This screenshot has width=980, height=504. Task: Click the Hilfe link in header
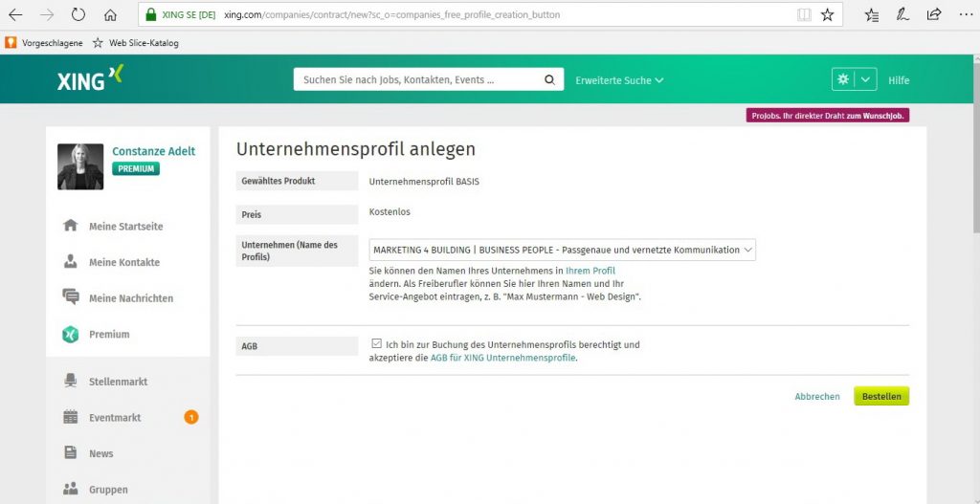tap(899, 80)
